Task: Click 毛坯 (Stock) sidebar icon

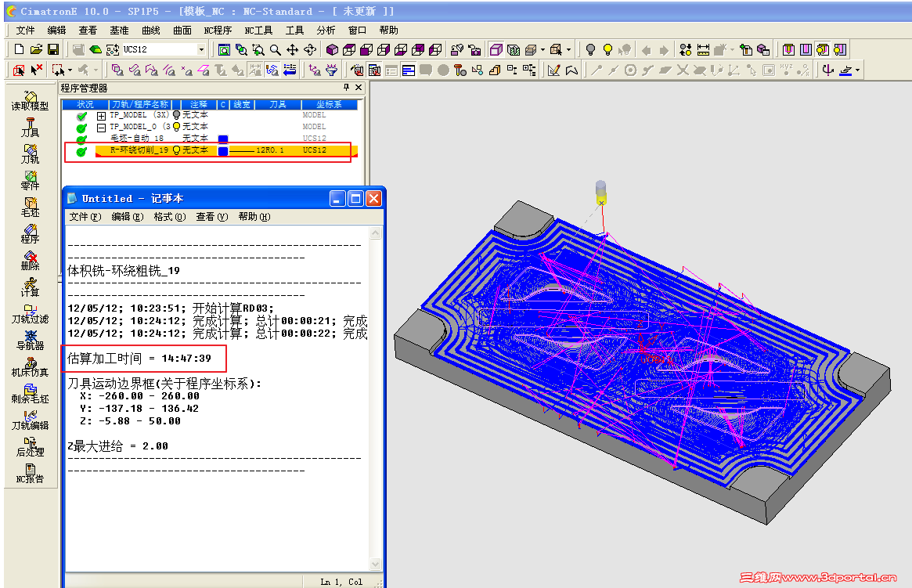Action: pos(30,207)
